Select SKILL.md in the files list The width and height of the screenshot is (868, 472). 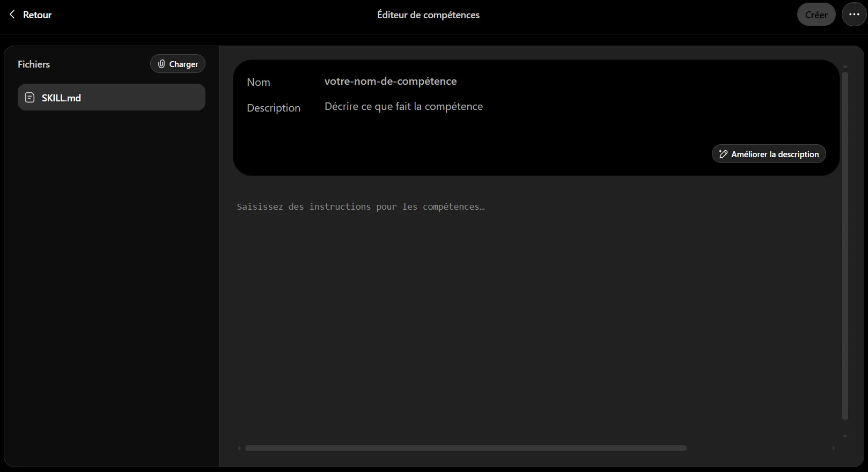click(112, 97)
